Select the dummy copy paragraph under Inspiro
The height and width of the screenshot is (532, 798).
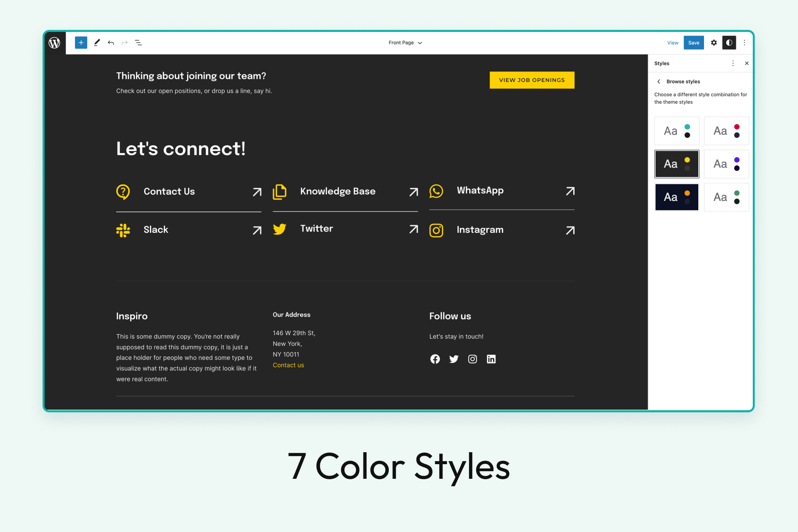(x=187, y=358)
